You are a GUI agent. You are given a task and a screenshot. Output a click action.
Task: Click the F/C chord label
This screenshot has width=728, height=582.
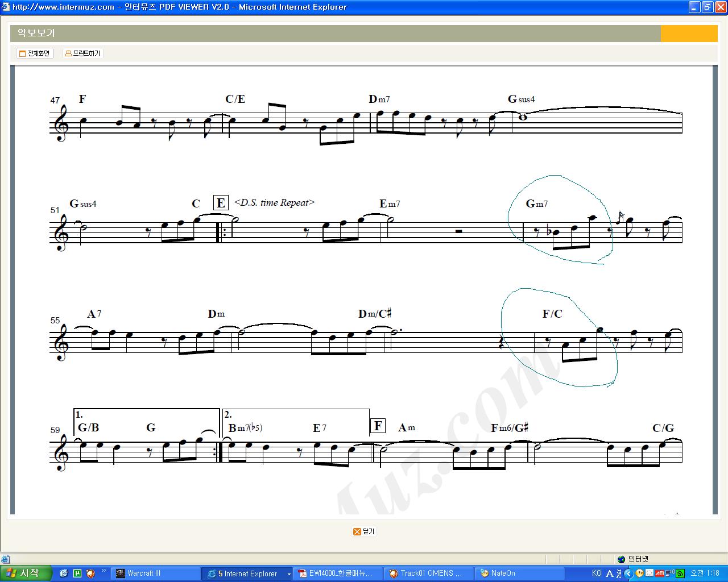552,314
